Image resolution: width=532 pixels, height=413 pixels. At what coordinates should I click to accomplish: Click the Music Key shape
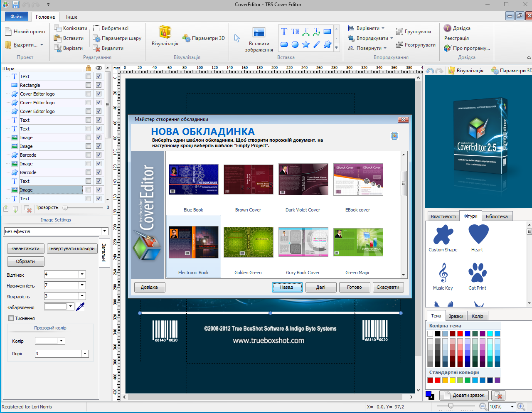443,276
